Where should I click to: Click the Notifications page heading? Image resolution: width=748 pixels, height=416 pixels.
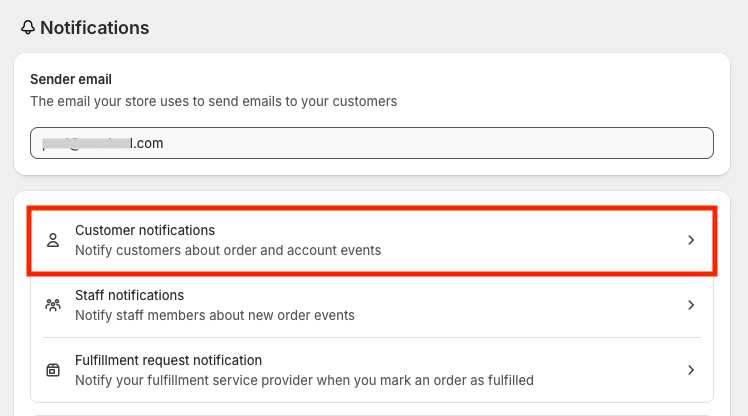(x=94, y=28)
